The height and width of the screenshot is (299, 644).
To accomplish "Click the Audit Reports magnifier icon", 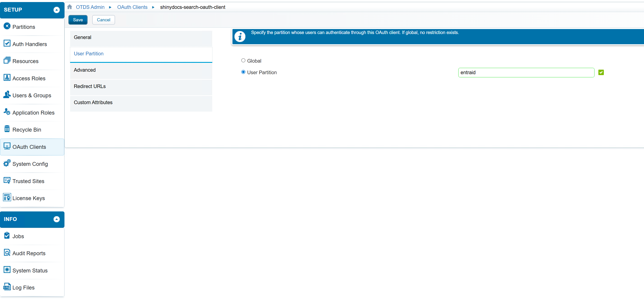I will (7, 253).
